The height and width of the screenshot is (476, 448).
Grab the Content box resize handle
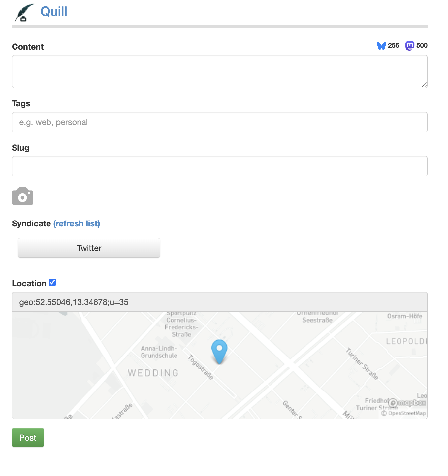click(424, 85)
